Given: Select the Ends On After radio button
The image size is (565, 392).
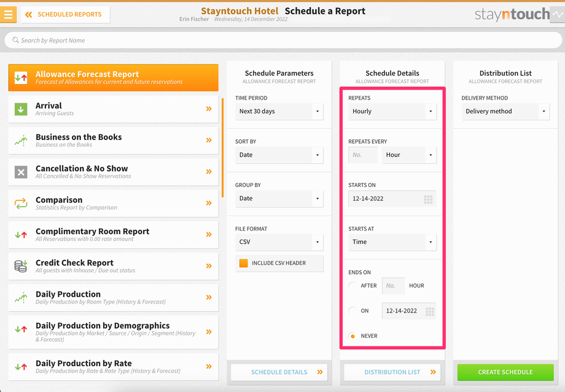Looking at the screenshot, I should click(x=353, y=286).
